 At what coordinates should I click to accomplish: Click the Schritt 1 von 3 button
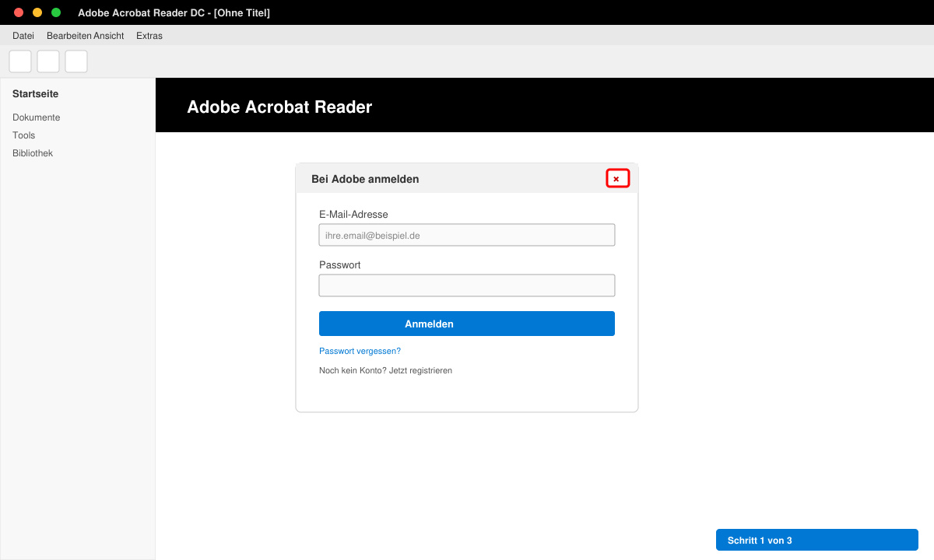817,540
